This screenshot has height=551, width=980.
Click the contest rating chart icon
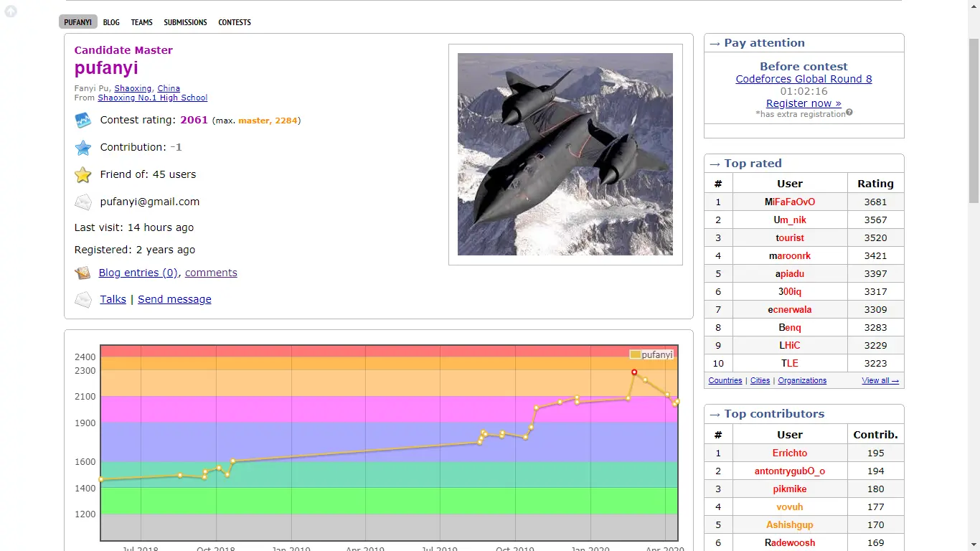pyautogui.click(x=83, y=121)
